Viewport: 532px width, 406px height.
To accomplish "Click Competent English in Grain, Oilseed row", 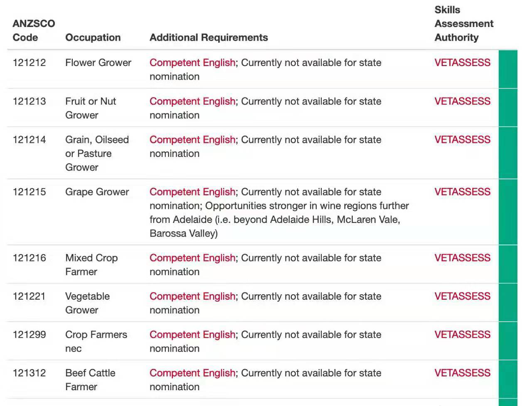I will click(x=192, y=140).
